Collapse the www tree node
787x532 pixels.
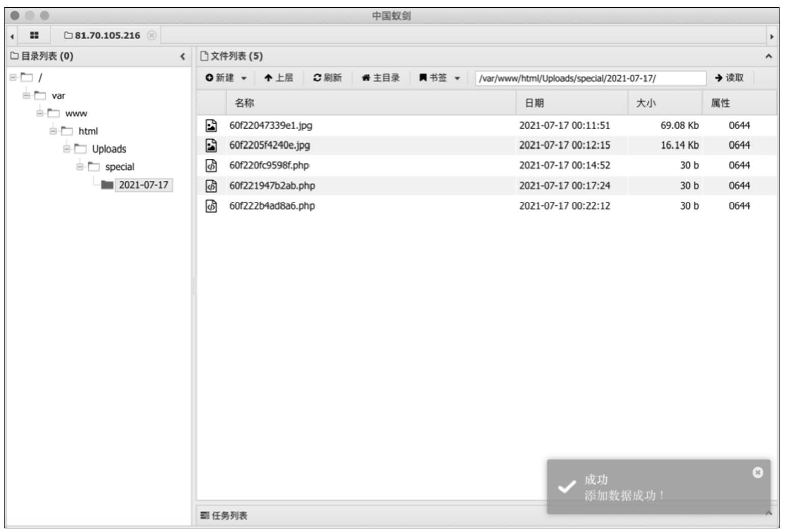[40, 113]
